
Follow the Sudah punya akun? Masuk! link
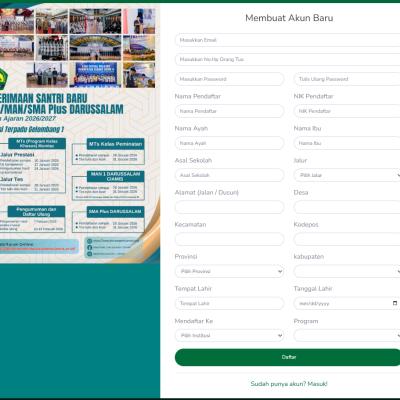tap(289, 384)
